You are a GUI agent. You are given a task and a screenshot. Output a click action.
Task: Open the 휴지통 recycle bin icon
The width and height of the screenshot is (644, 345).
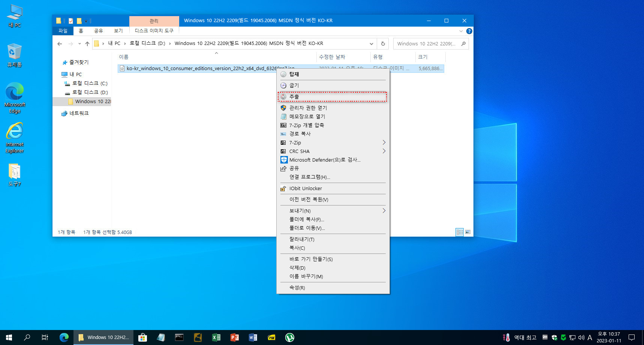15,55
